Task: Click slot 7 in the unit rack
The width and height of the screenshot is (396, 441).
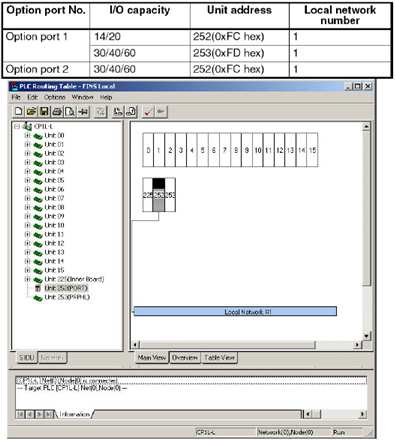Action: point(225,150)
